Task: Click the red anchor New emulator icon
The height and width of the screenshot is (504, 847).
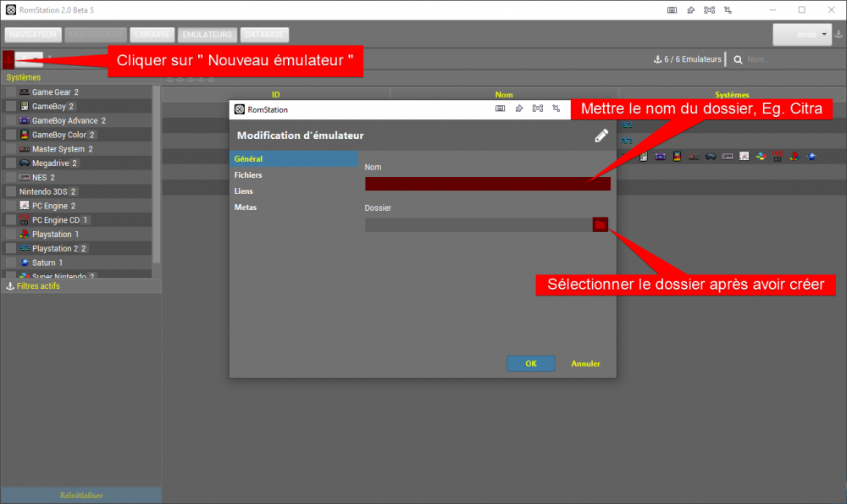Action: tap(8, 59)
